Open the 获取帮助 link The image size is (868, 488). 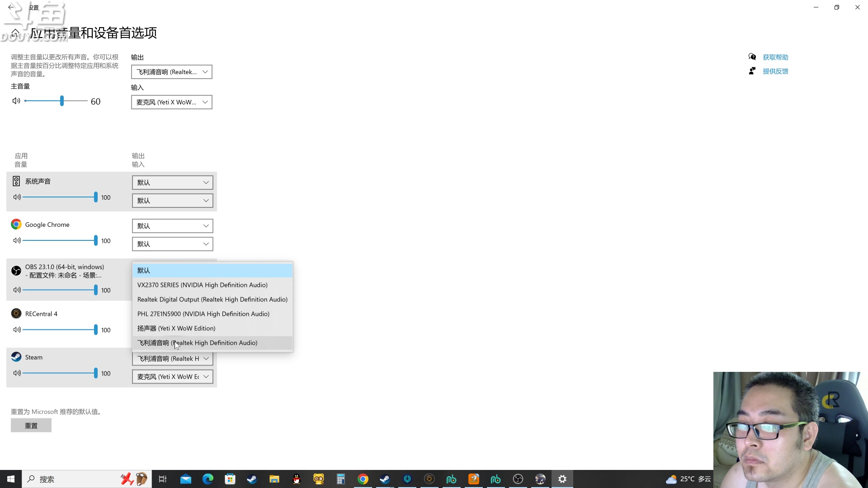coord(775,57)
